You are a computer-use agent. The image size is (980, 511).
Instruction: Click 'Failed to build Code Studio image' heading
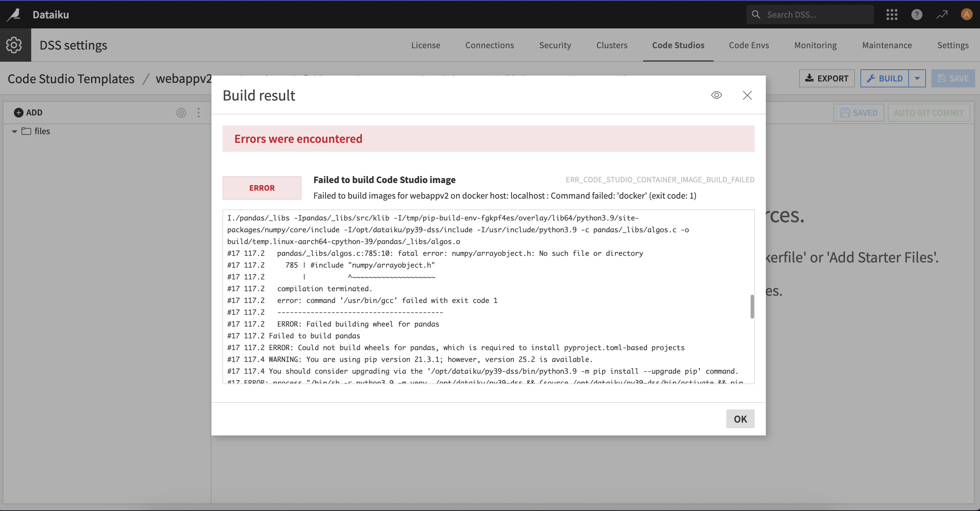click(384, 180)
